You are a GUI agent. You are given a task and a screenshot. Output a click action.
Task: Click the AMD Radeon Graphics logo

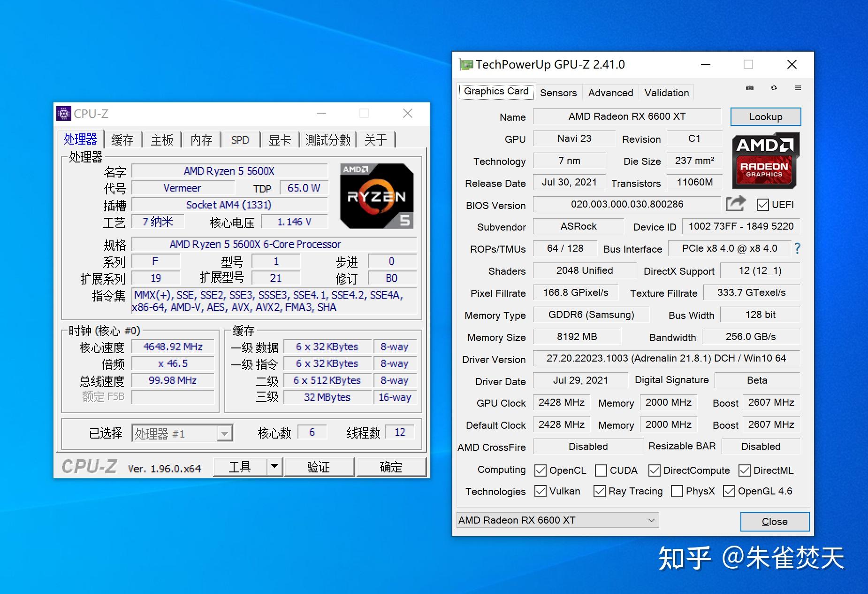[765, 161]
